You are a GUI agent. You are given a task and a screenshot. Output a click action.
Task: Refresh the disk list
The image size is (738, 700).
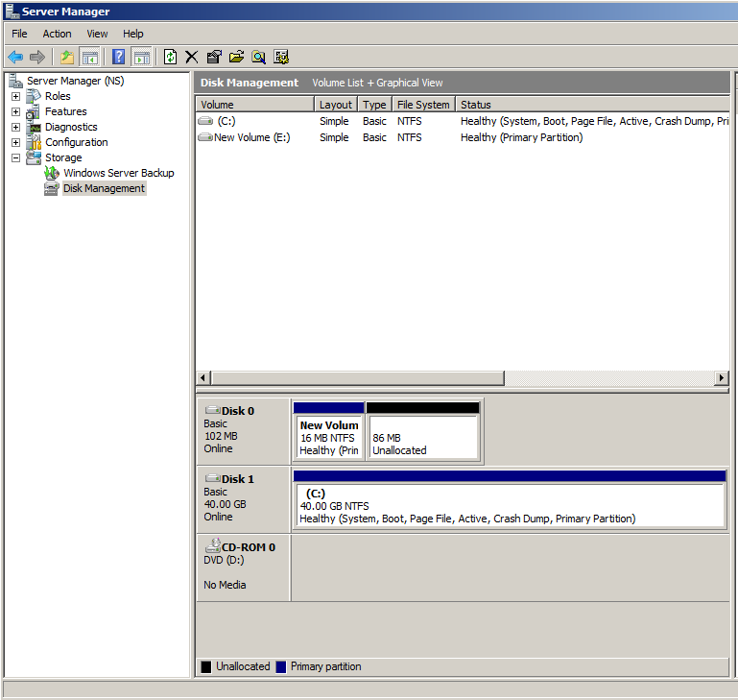click(x=170, y=57)
